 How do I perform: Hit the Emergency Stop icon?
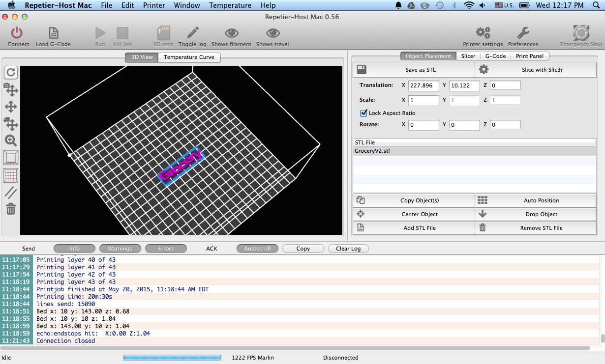[581, 33]
